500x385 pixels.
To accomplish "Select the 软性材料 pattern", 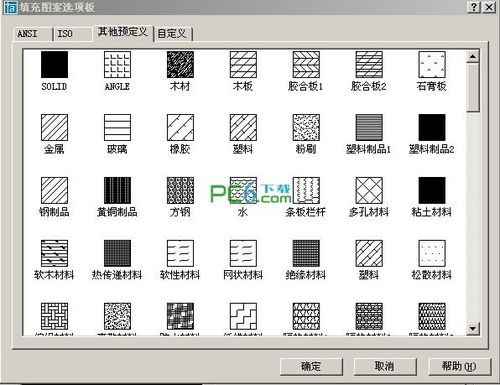I will (x=180, y=253).
